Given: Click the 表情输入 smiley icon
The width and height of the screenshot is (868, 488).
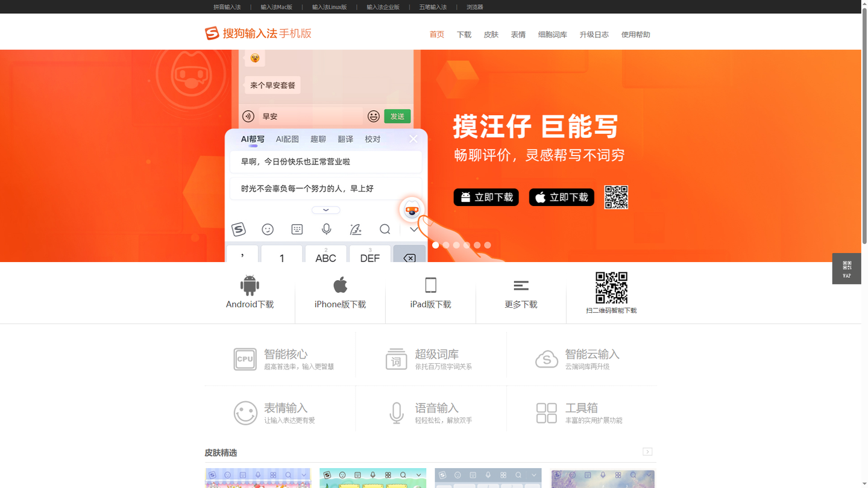Looking at the screenshot, I should (245, 413).
